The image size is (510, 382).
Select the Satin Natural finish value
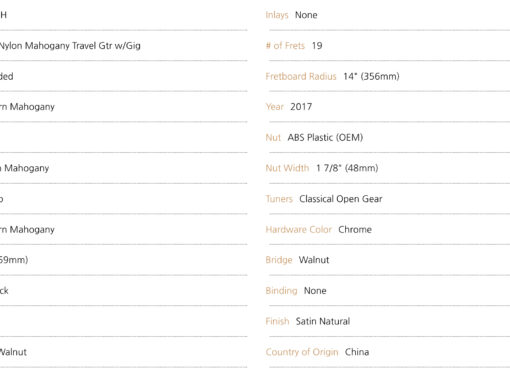323,321
